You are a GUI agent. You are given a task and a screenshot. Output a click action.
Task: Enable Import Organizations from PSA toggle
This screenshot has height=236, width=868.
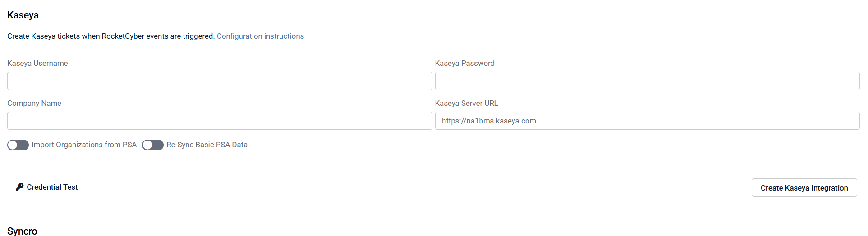[18, 145]
